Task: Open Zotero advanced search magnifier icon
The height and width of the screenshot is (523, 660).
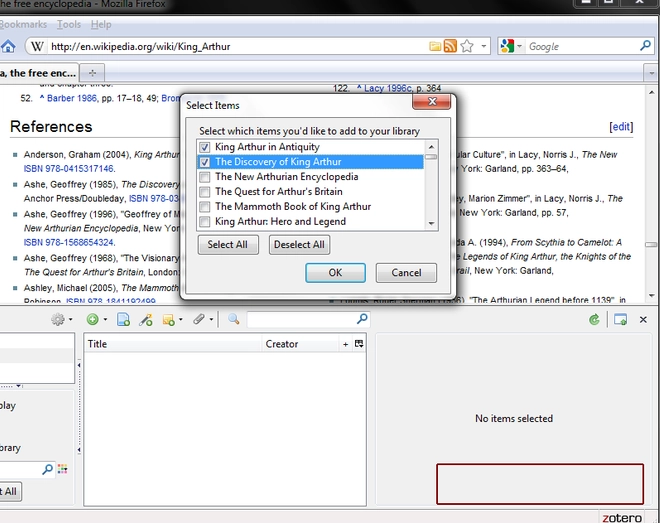Action: click(x=234, y=319)
